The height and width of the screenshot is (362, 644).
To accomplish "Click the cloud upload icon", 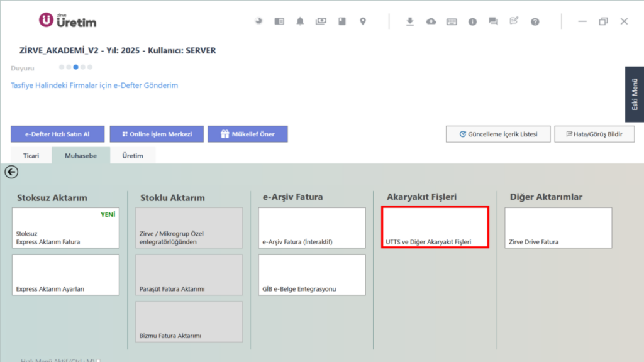I will click(431, 21).
